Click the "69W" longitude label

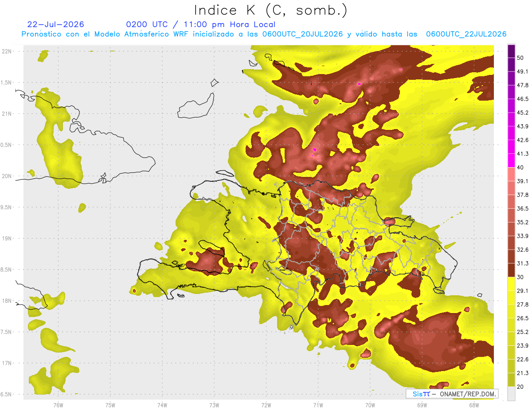tap(422, 405)
